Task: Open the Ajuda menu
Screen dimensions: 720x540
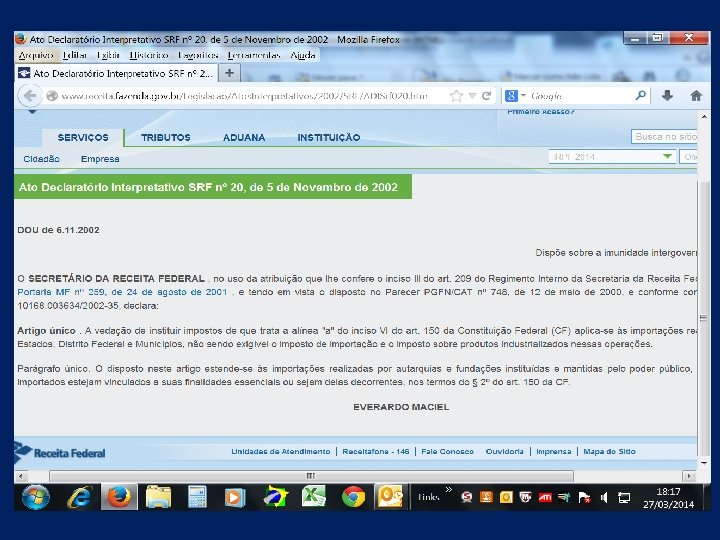Action: point(303,56)
